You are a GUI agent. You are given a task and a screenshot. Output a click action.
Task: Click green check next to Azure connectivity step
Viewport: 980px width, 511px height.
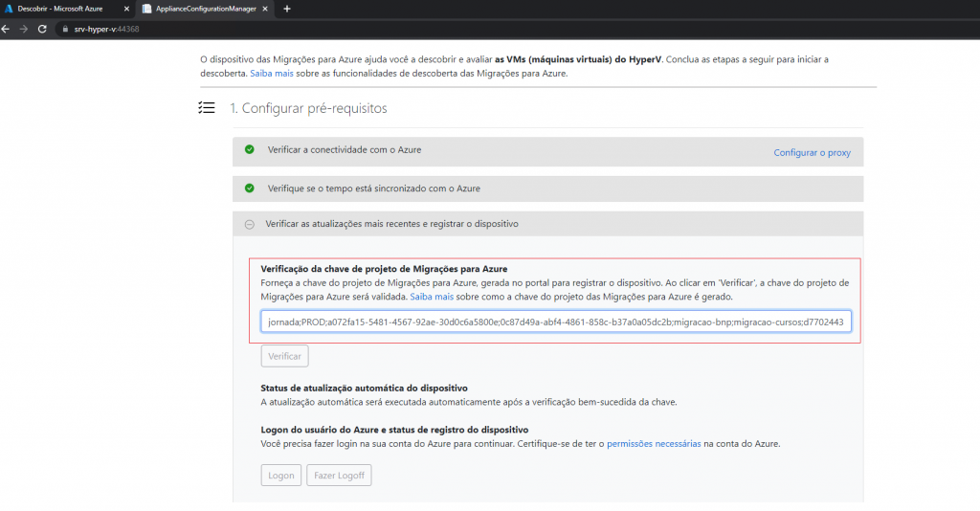249,150
